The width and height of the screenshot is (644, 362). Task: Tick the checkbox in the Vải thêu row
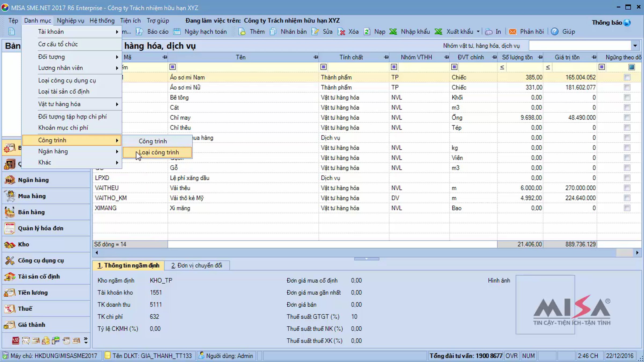pos(627,188)
